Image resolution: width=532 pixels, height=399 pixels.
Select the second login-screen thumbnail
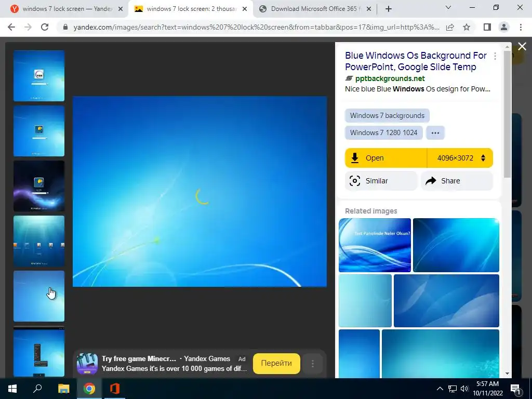pyautogui.click(x=39, y=130)
